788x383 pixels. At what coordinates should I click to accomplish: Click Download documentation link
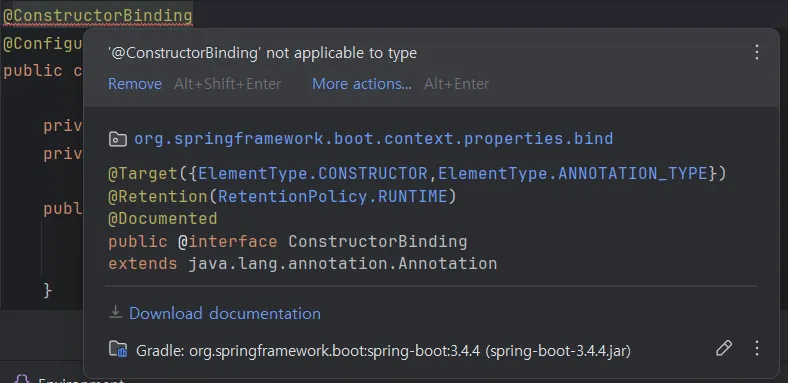[x=225, y=314]
